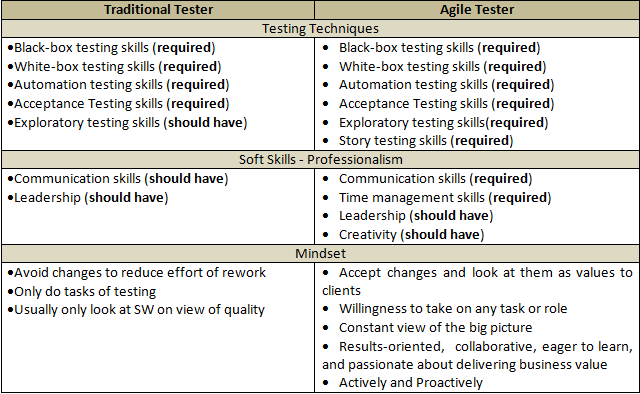This screenshot has height=394, width=640.
Task: Click the Agile Tester column header
Action: pos(477,10)
